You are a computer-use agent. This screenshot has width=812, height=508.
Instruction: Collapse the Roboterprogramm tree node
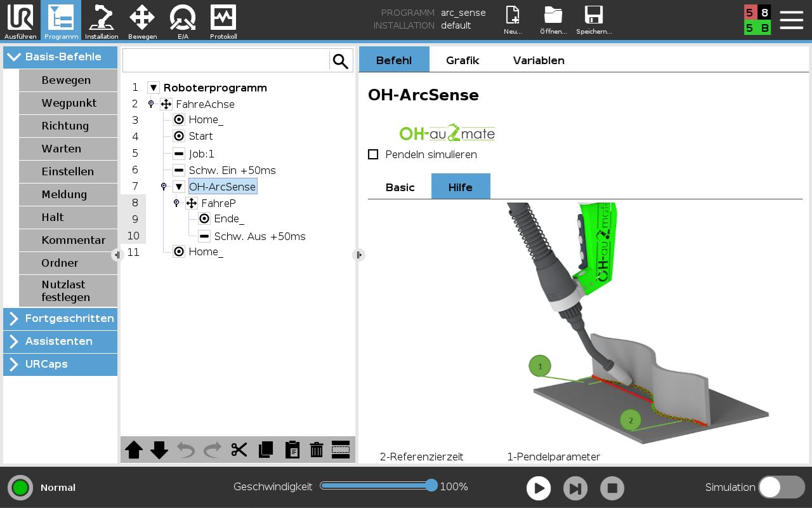click(154, 88)
